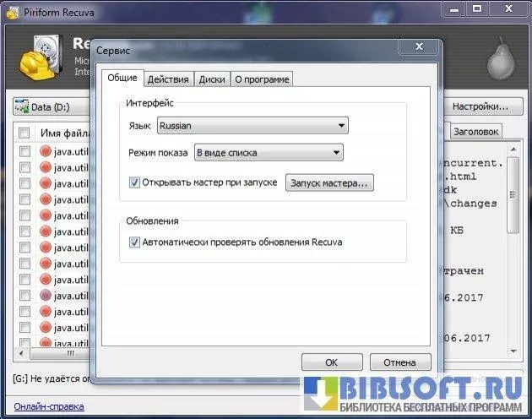
Task: Close the Сервис dialog with the X icon
Action: tap(419, 46)
